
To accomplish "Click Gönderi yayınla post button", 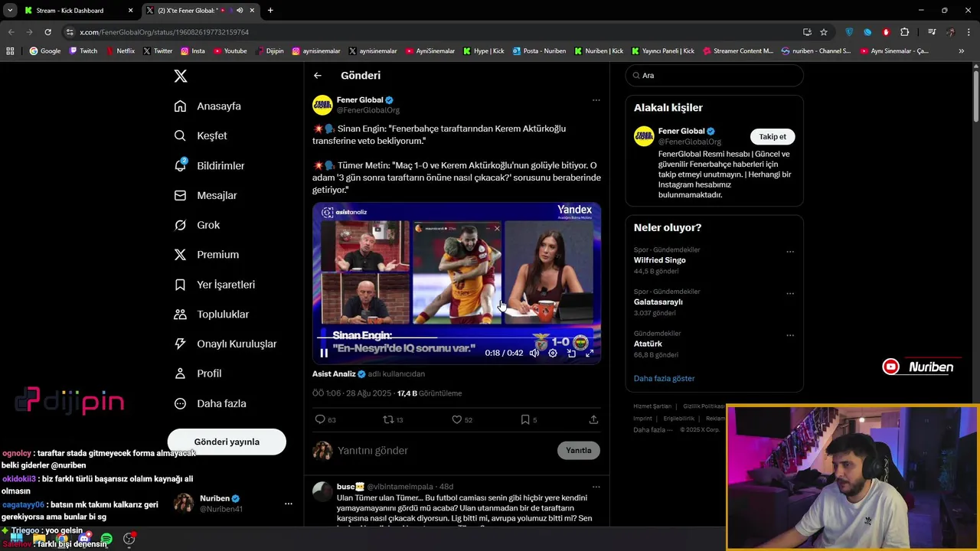I will (227, 442).
